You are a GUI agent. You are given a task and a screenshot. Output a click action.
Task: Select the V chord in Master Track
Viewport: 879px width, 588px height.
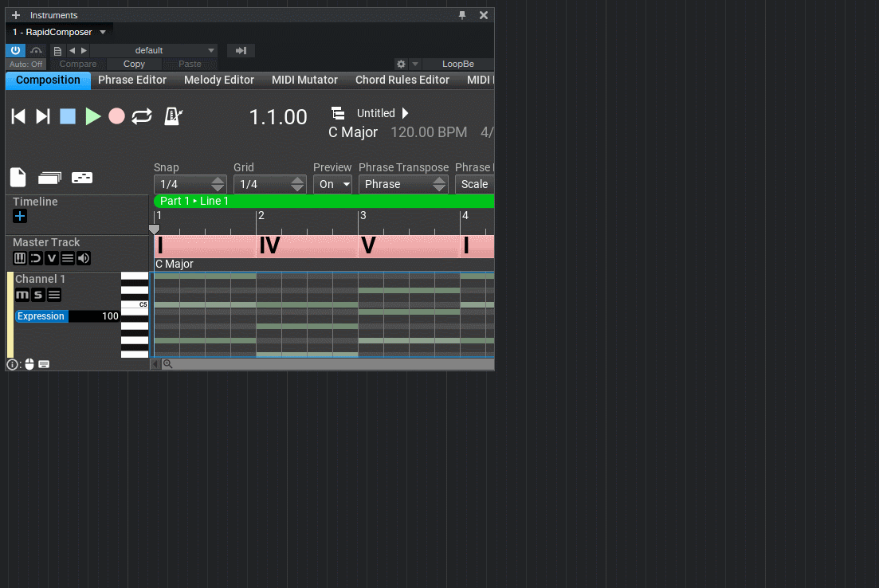point(409,246)
